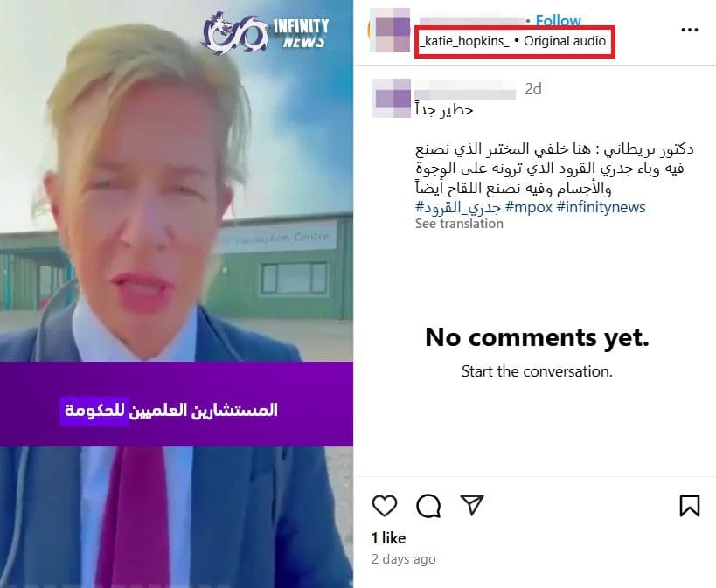Open the comment speech bubble icon
Image resolution: width=716 pixels, height=588 pixels.
(x=428, y=505)
